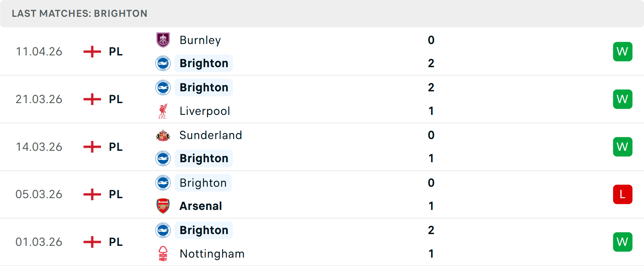Open the Sunderland team link
Screen dimensions: 644x266
(211, 135)
